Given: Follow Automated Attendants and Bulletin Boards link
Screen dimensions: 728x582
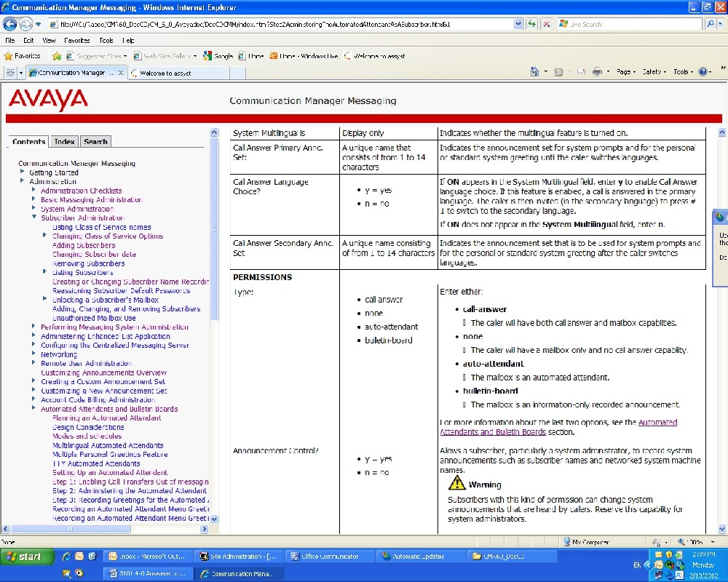Looking at the screenshot, I should 558,427.
